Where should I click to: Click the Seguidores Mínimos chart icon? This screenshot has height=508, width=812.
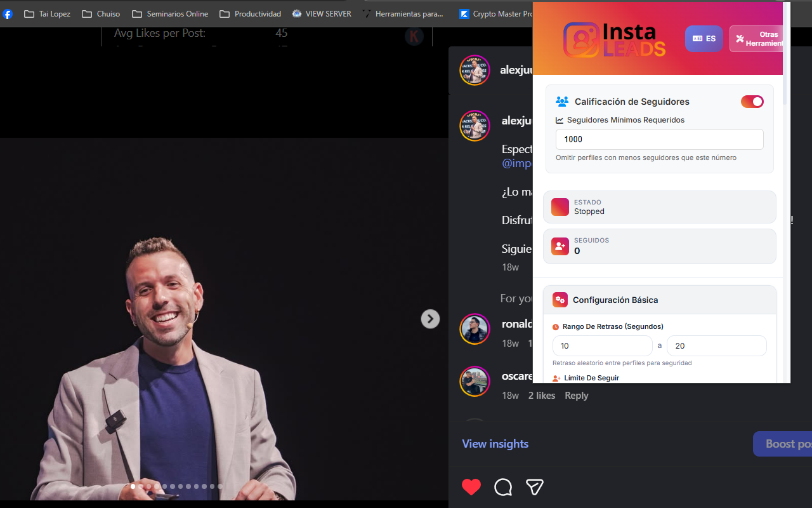pos(560,120)
